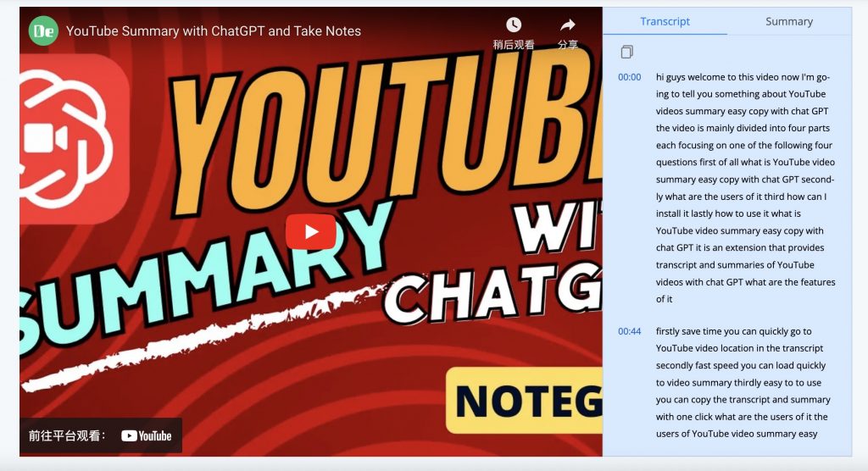The image size is (868, 471).
Task: Play the YouTube video
Action: point(310,231)
